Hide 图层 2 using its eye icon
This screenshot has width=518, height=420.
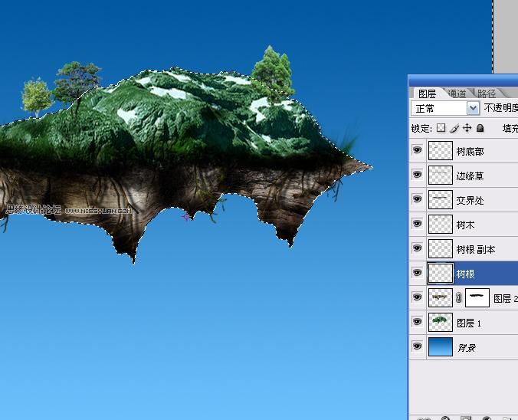click(x=418, y=297)
